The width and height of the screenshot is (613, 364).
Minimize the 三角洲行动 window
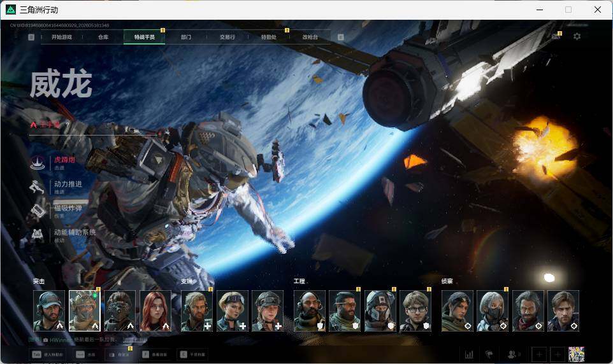point(540,10)
